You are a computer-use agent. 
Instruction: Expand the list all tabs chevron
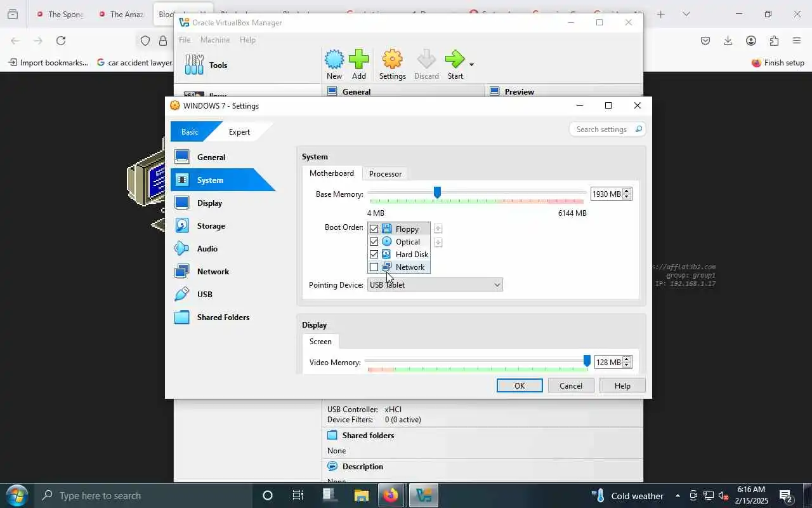[686, 14]
